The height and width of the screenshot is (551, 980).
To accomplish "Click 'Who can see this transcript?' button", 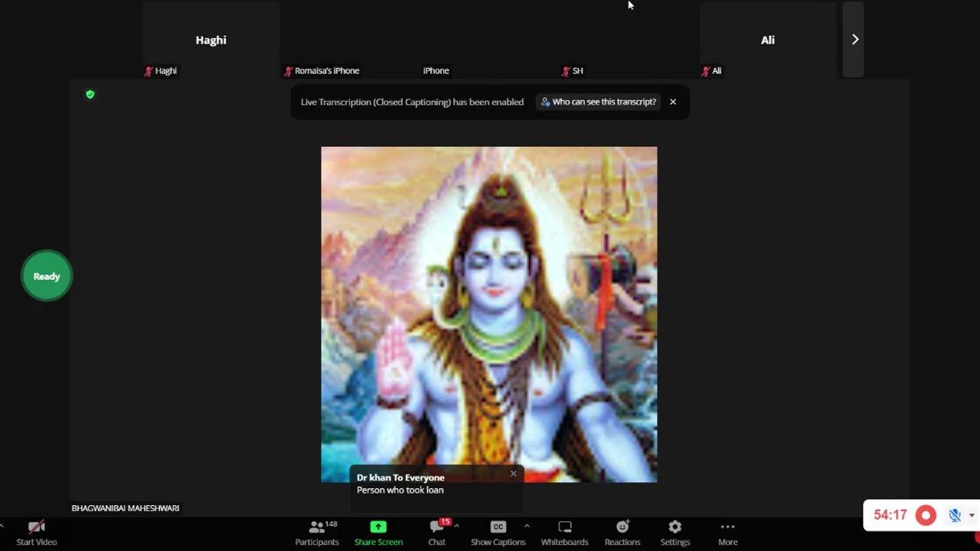I will (x=599, y=102).
